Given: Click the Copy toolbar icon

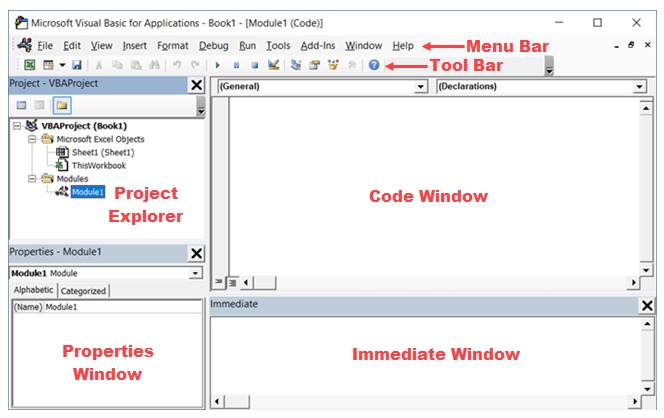Looking at the screenshot, I should 117,65.
